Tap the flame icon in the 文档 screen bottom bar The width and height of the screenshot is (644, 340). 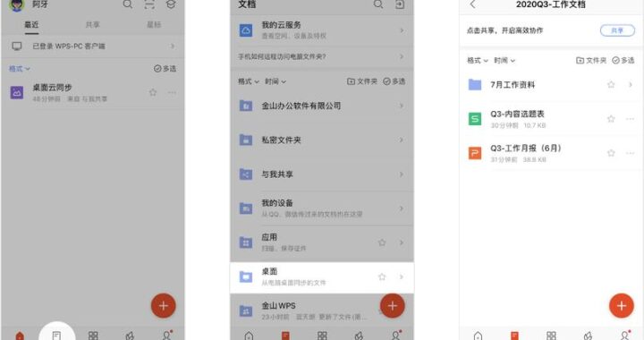pos(359,336)
